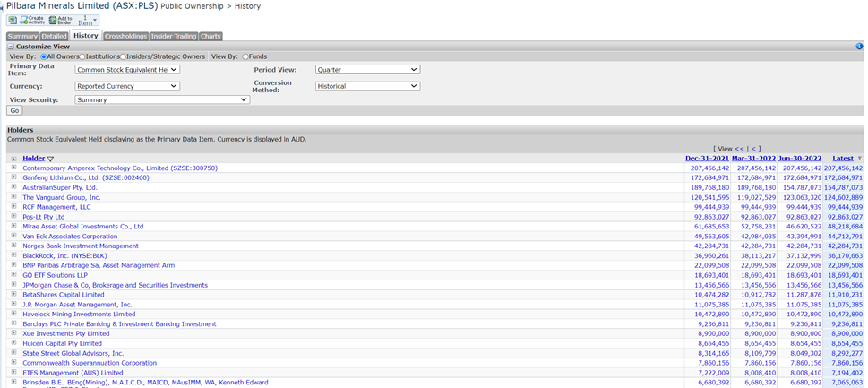868x388 pixels.
Task: Expand the RCF Management, LLC row
Action: coord(13,206)
